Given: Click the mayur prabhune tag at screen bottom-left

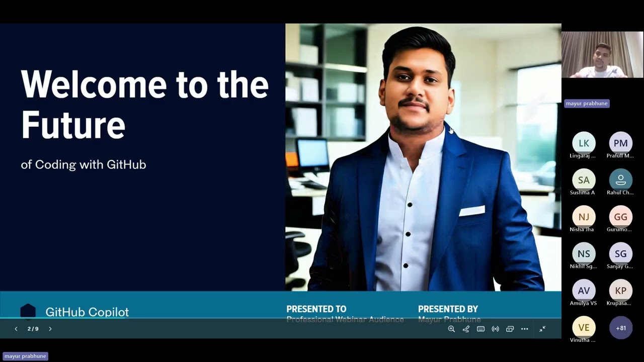Looking at the screenshot, I should point(25,356).
